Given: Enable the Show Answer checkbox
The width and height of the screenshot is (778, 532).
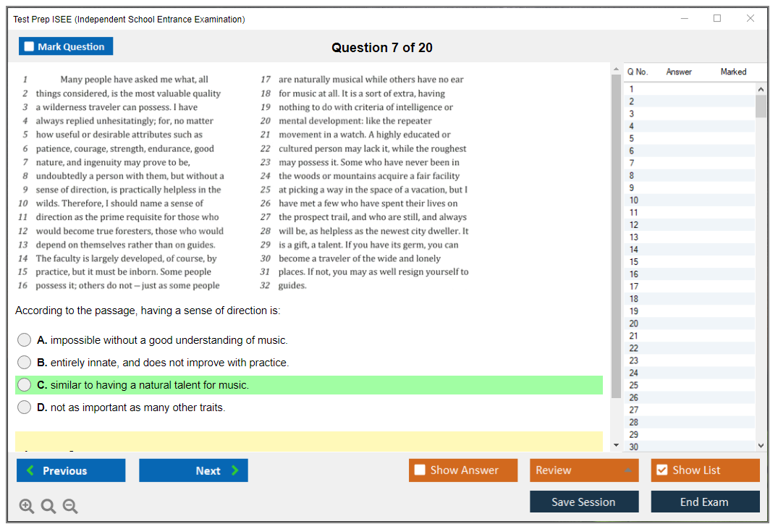Looking at the screenshot, I should [x=420, y=470].
